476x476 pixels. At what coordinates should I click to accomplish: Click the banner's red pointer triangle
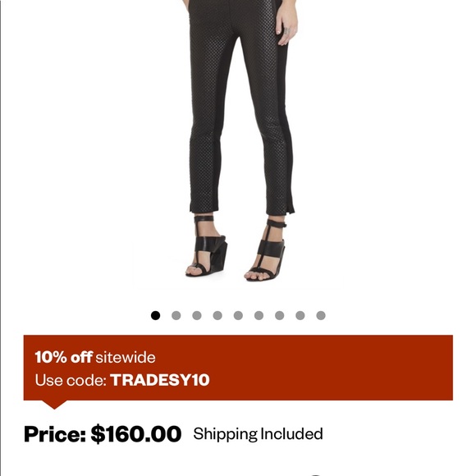pos(54,405)
